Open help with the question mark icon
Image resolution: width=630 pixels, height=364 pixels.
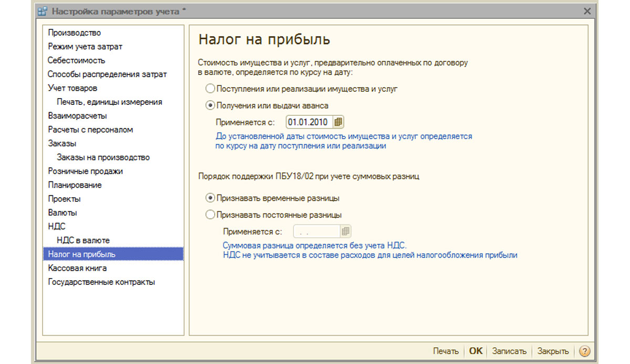pyautogui.click(x=585, y=351)
